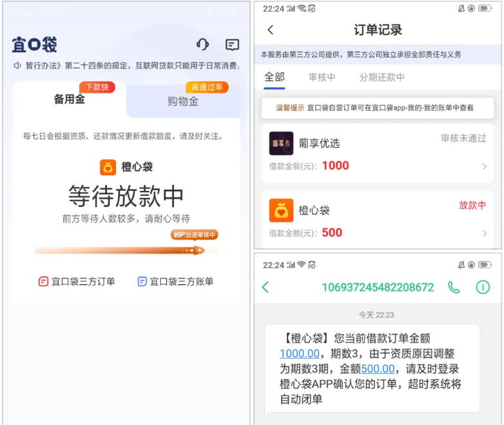Tap the 高通过率 badge

pos(207,87)
